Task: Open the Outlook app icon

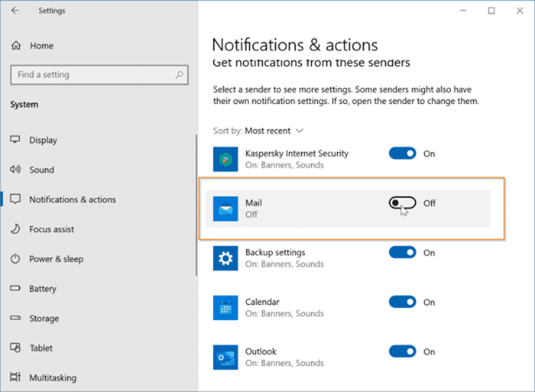Action: (225, 357)
